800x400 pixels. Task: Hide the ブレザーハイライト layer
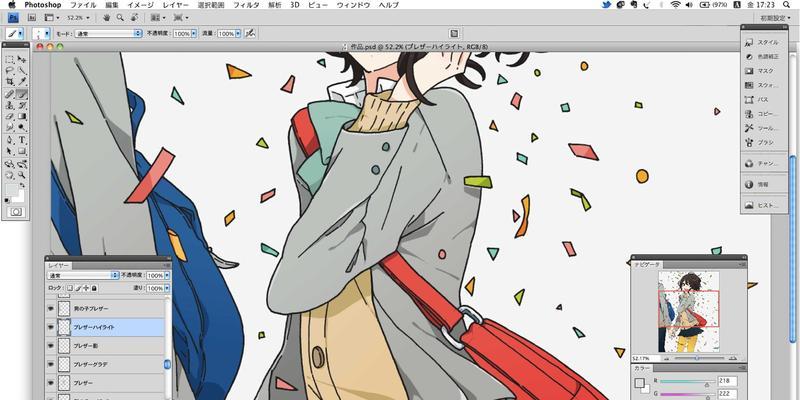point(51,327)
